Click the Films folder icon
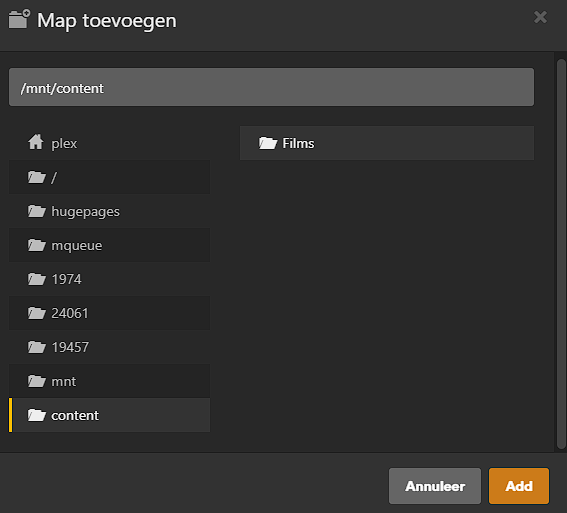The height and width of the screenshot is (513, 567). (x=268, y=143)
